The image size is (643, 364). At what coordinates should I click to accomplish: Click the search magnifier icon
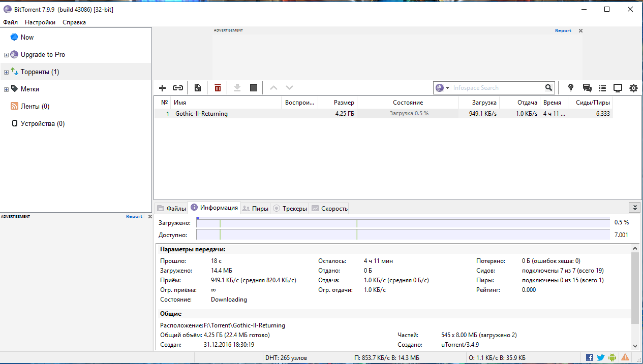[x=548, y=88]
